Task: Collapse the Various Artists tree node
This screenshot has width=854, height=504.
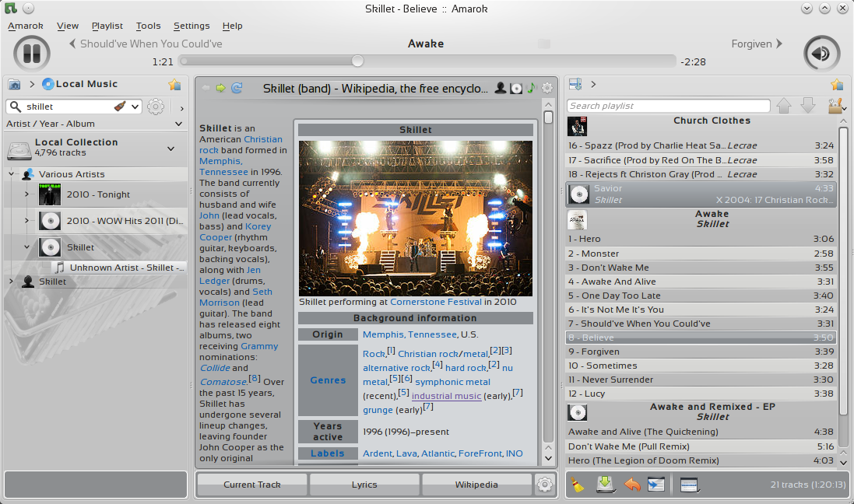Action: 12,174
